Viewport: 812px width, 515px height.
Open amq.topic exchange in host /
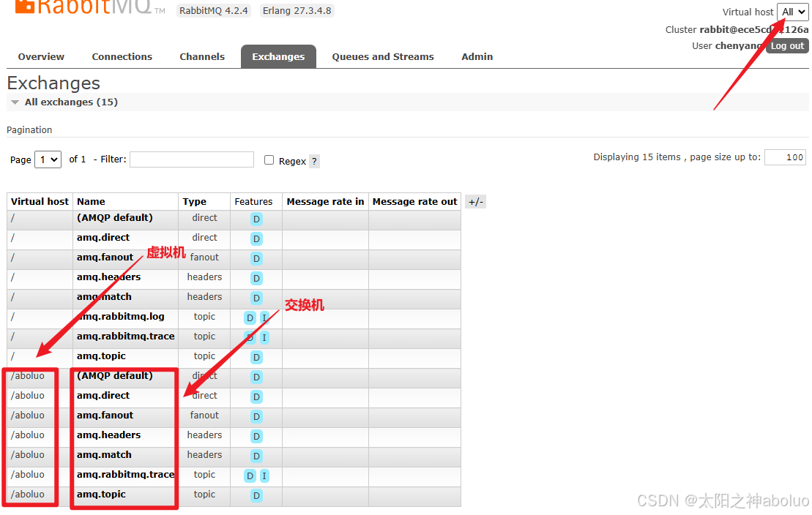tap(101, 356)
